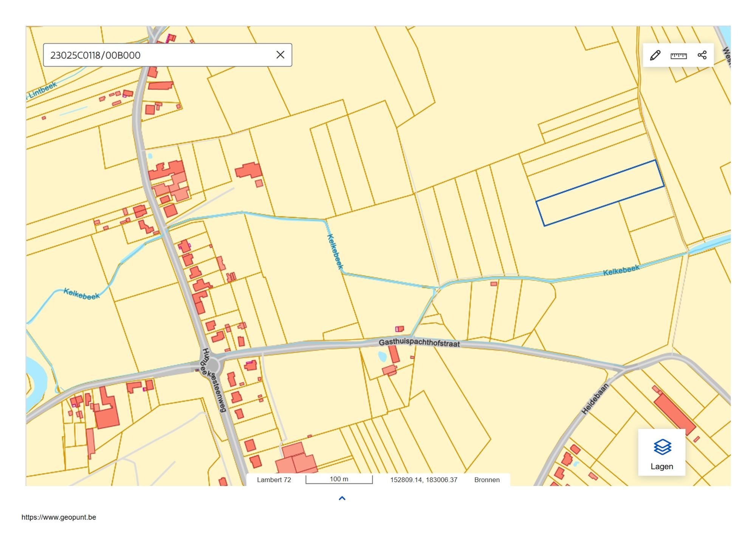
Task: Click the vertical Kelkebeek label mid-map
Action: coord(335,252)
